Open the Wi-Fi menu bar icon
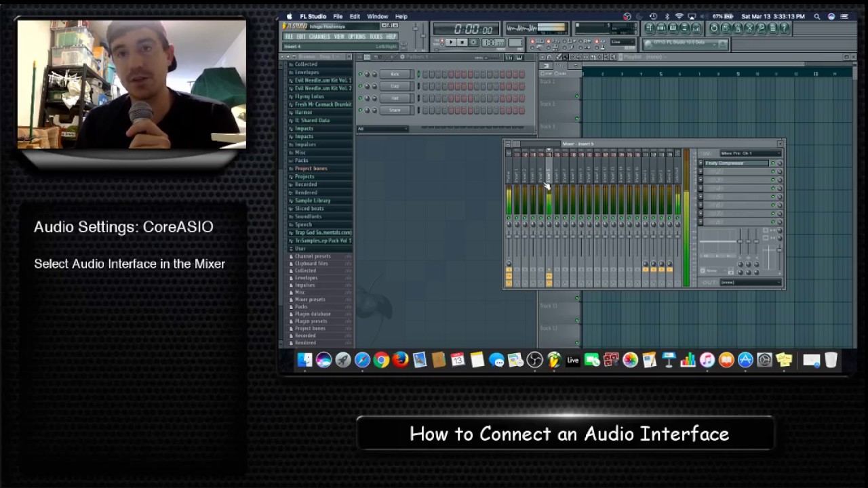The width and height of the screenshot is (868, 488). pos(679,16)
